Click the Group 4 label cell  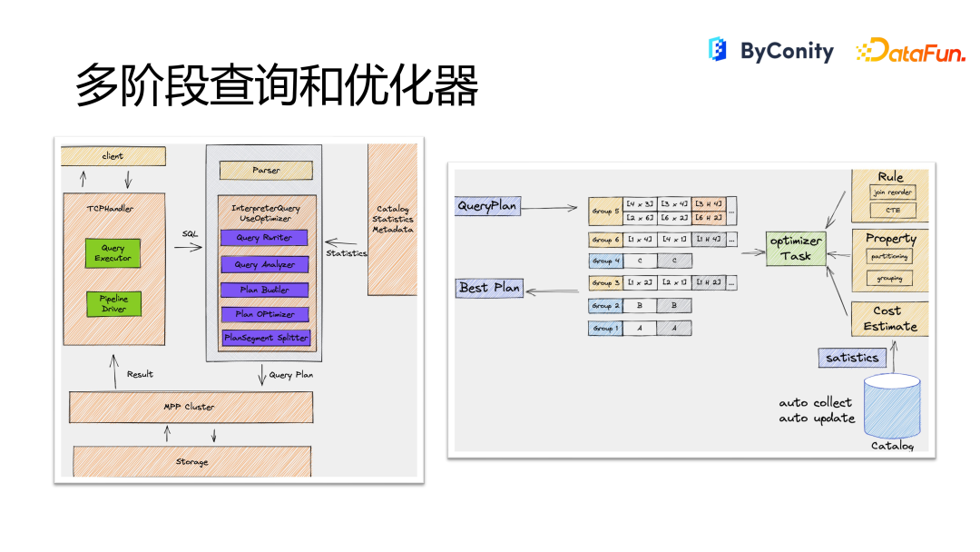pos(605,261)
